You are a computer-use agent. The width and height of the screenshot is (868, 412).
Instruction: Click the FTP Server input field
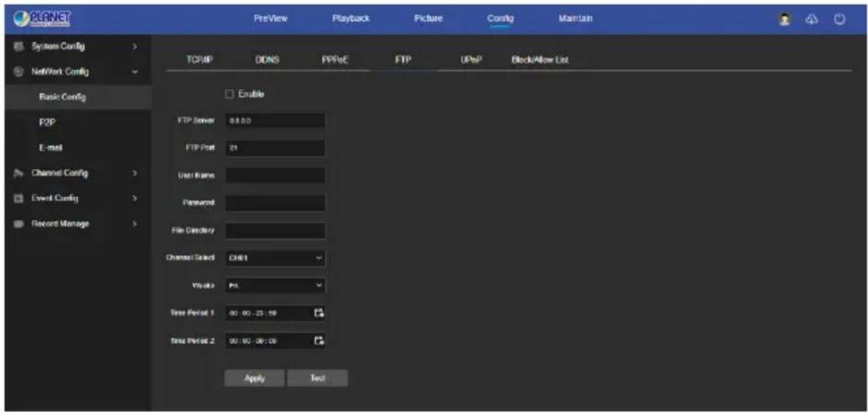click(275, 120)
